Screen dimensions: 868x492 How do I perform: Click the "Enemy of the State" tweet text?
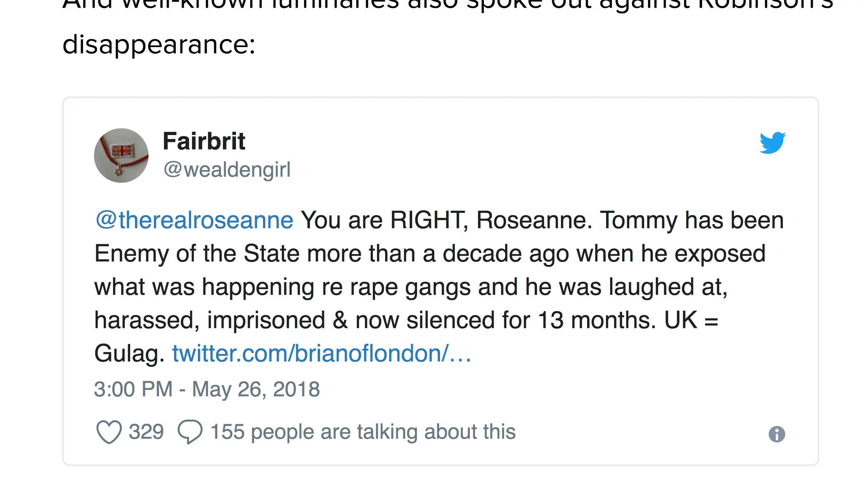coord(197,254)
